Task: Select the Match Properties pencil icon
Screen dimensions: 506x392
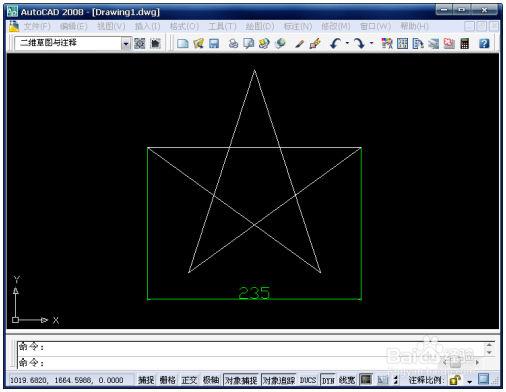Action: (x=299, y=44)
